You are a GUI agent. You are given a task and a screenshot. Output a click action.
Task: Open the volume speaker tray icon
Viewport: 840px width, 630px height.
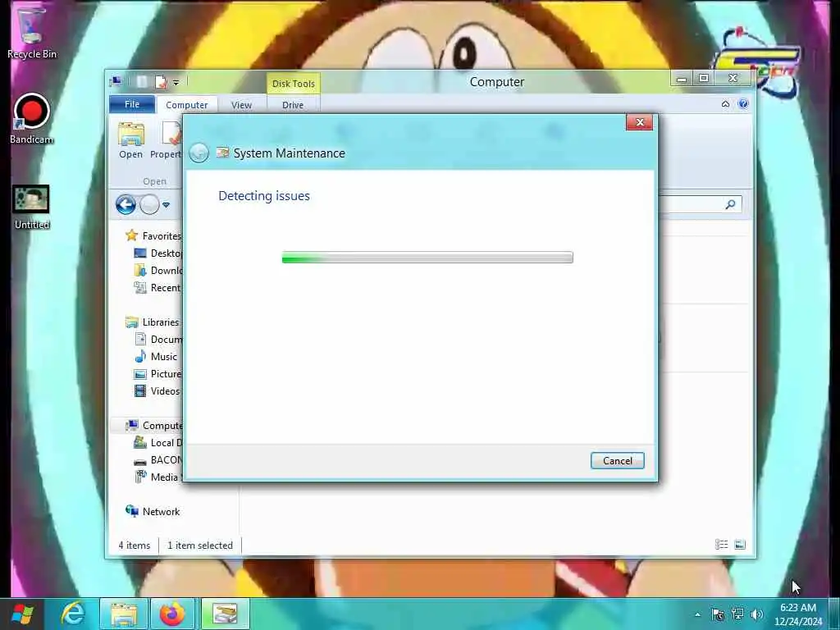[x=757, y=614]
